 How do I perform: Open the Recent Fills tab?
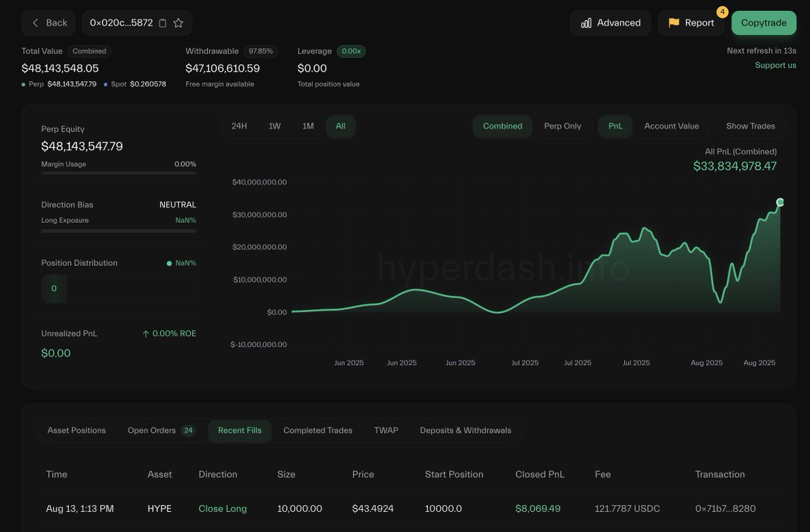tap(240, 431)
